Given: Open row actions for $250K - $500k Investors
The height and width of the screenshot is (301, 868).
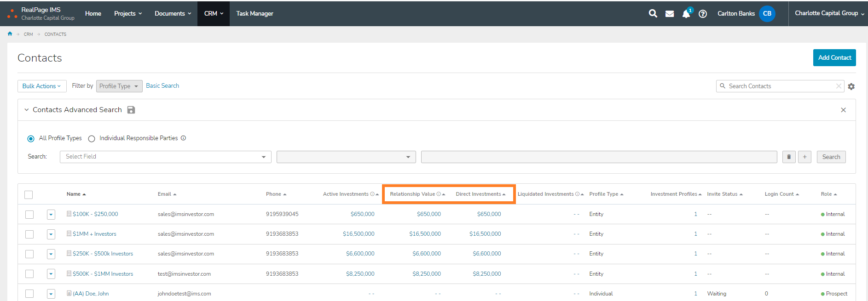Looking at the screenshot, I should (x=51, y=254).
